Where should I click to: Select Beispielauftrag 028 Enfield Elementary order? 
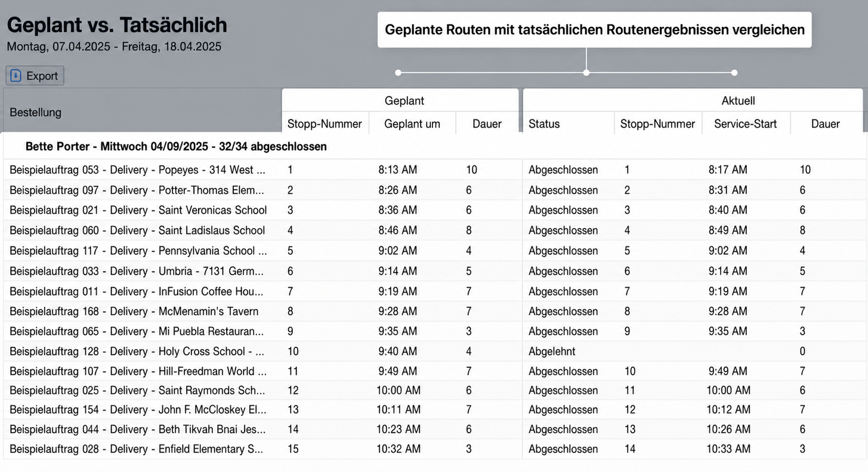136,449
